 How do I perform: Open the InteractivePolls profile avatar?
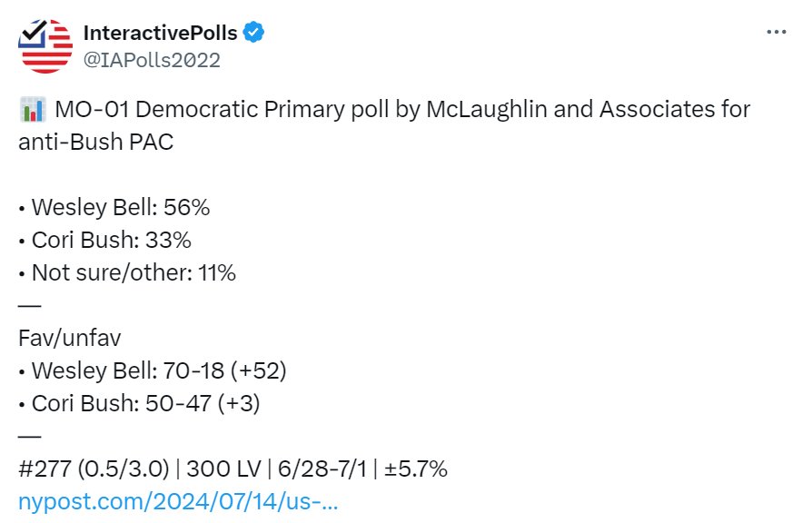click(x=45, y=46)
